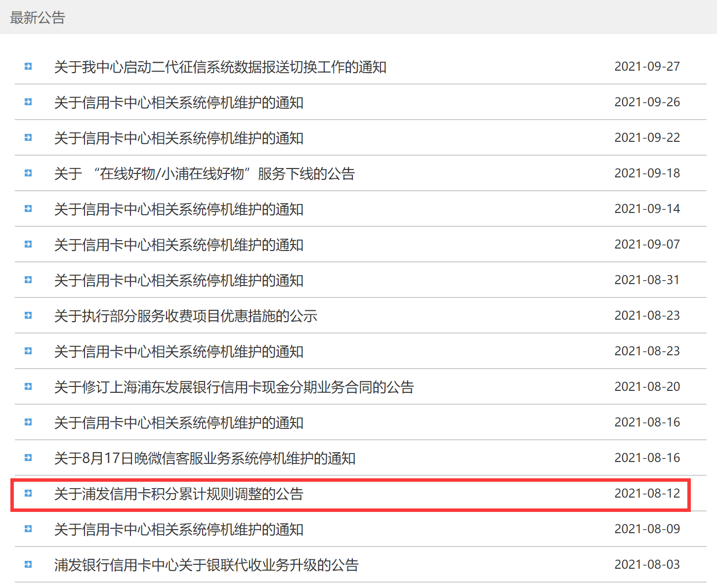The image size is (717, 588).
Task: Click the date 2021-09-14
Action: coord(647,209)
